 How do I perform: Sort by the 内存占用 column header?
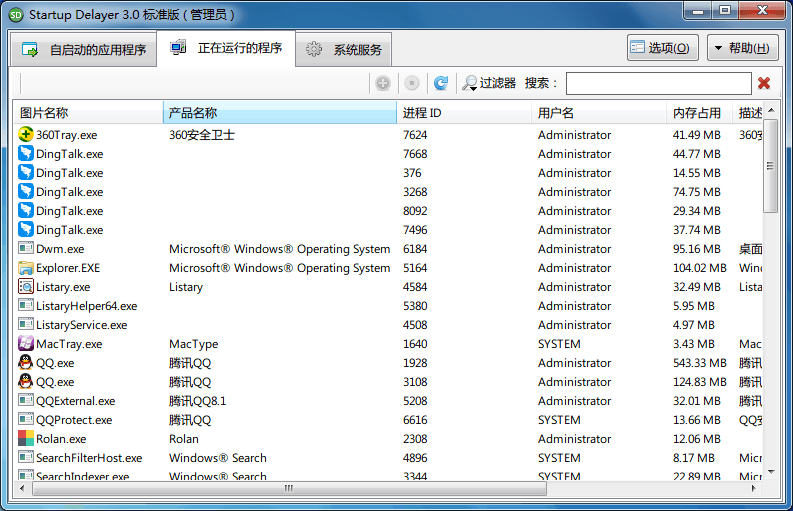click(x=697, y=113)
